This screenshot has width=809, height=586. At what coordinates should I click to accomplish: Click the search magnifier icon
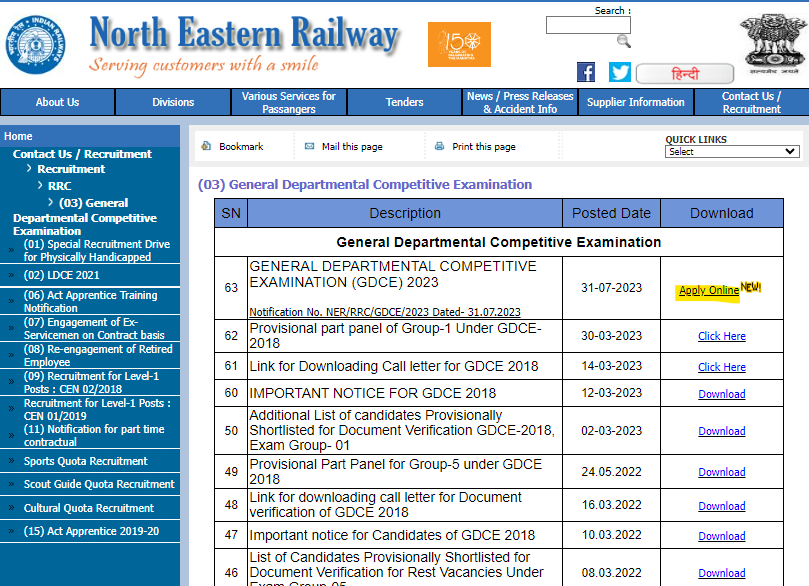pos(624,42)
